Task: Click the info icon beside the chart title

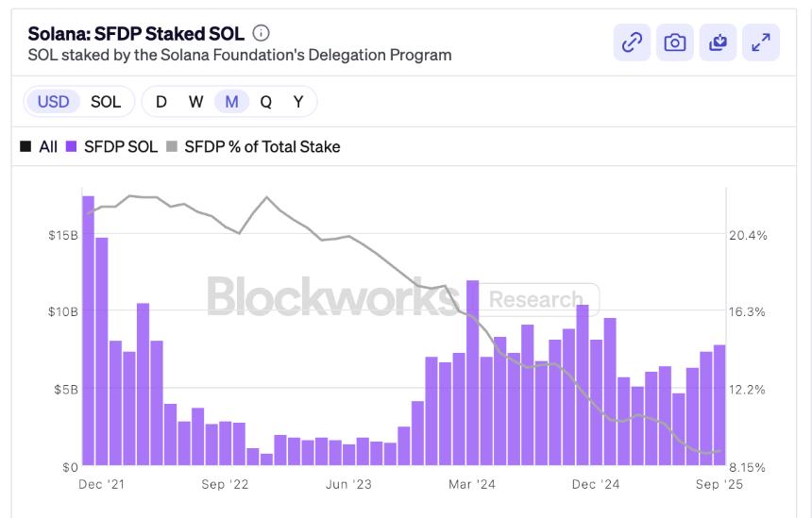Action: click(x=262, y=34)
